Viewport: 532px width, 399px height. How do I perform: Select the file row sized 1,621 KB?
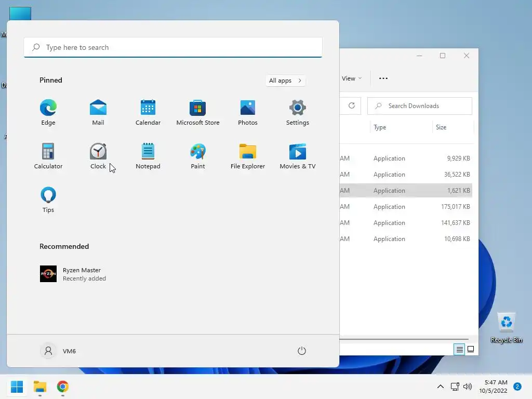(x=406, y=191)
